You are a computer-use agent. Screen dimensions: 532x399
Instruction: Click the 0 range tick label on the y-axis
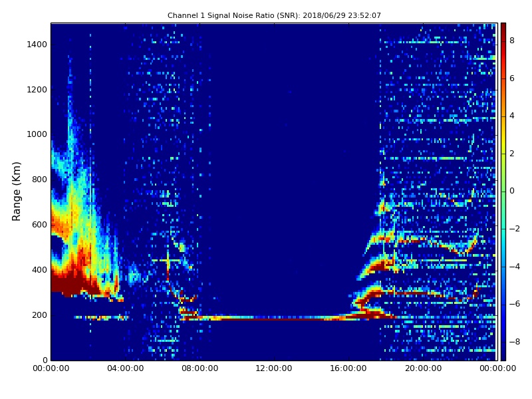tap(45, 360)
